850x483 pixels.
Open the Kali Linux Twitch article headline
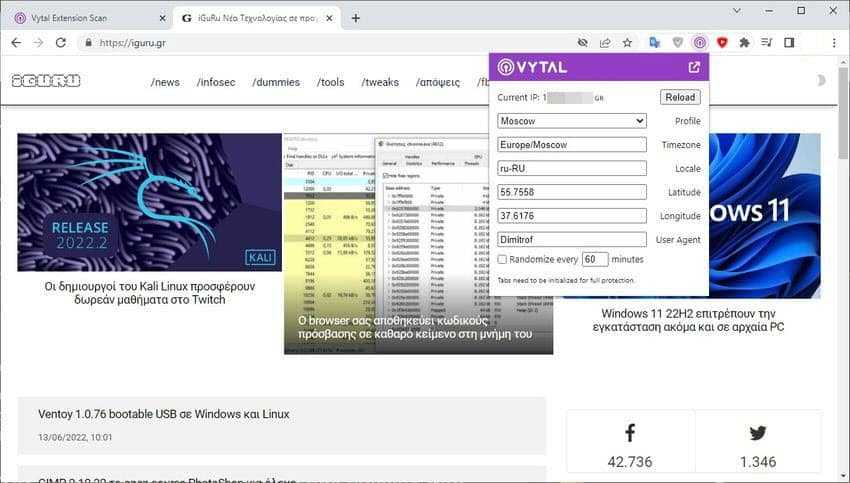coord(150,293)
